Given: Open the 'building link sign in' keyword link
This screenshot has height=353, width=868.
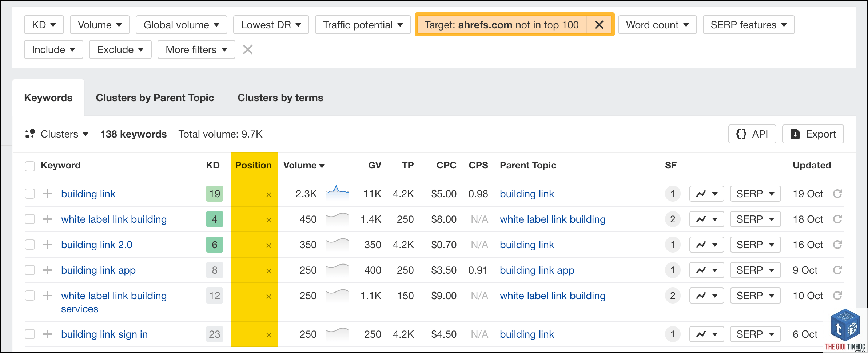Looking at the screenshot, I should pyautogui.click(x=104, y=334).
